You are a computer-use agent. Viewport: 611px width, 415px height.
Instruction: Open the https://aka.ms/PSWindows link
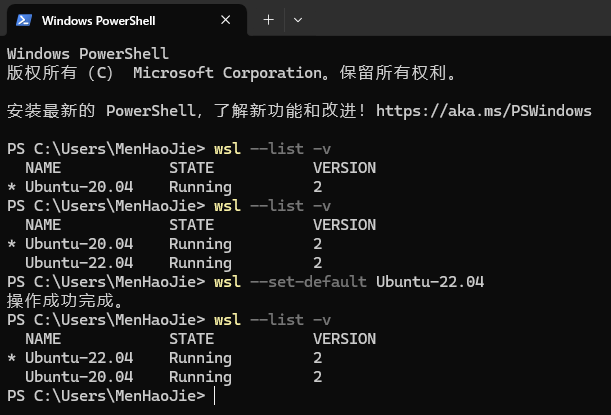pyautogui.click(x=484, y=111)
